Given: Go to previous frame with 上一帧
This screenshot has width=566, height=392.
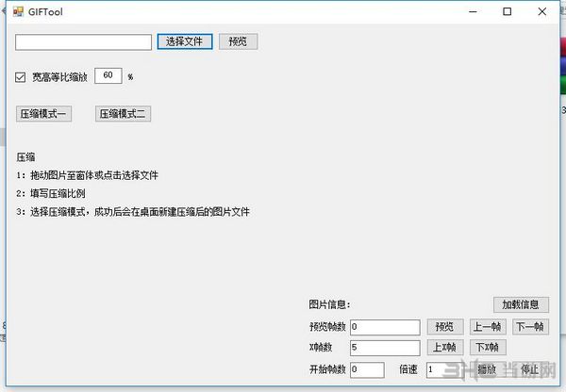Looking at the screenshot, I should [x=488, y=327].
